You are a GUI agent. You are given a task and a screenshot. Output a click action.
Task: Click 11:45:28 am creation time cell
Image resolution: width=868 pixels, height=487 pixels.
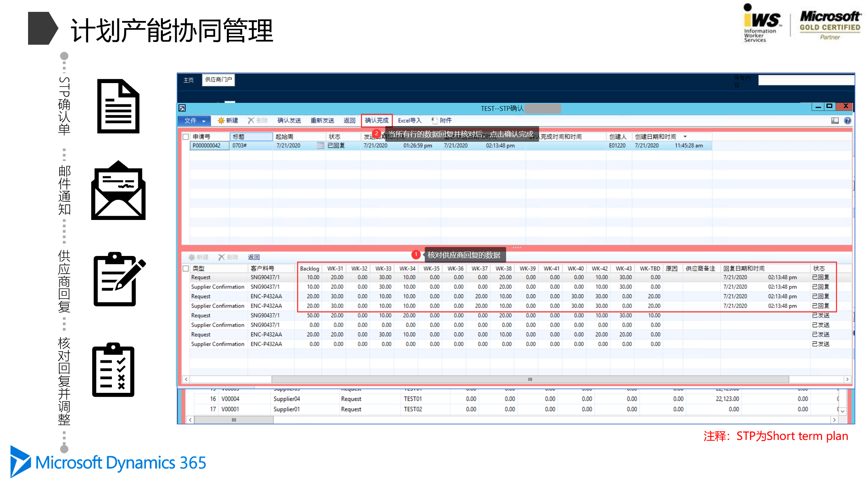689,146
